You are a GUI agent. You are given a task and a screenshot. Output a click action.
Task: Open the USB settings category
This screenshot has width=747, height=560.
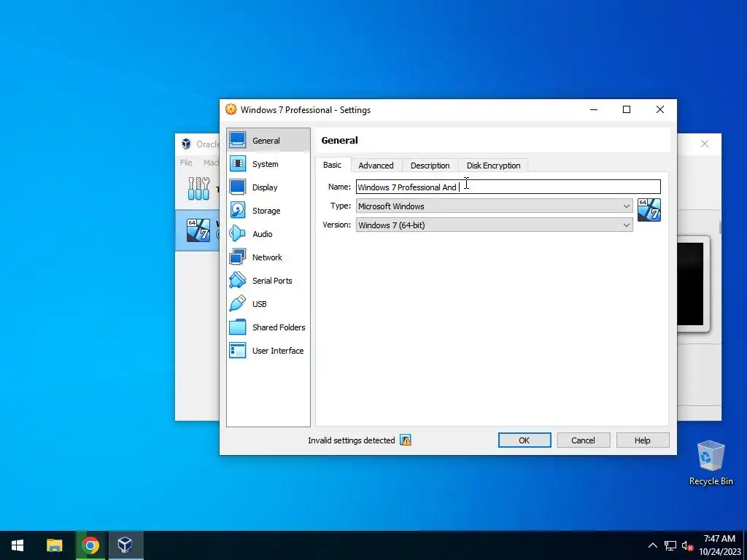(268, 304)
